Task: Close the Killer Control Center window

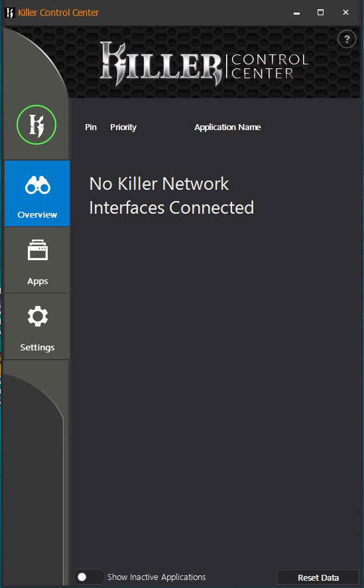Action: pos(345,13)
